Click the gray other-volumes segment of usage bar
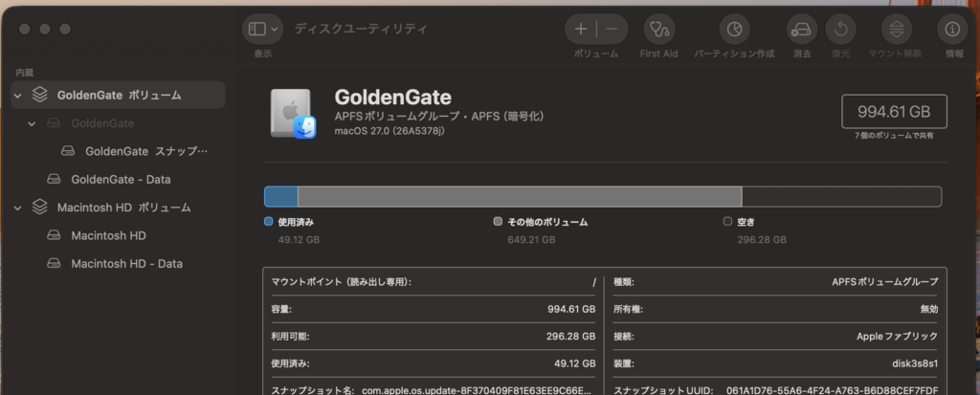Viewport: 980px width, 395px height. pos(520,196)
